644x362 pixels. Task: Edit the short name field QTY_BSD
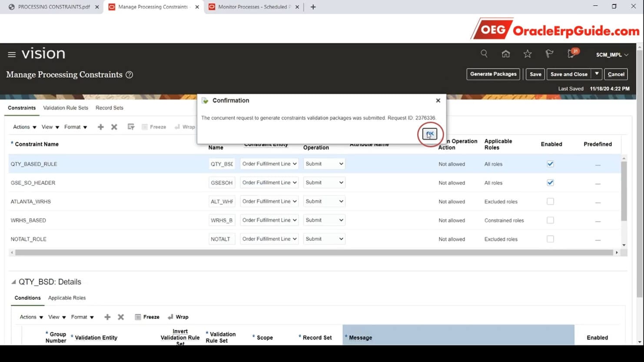tap(222, 164)
